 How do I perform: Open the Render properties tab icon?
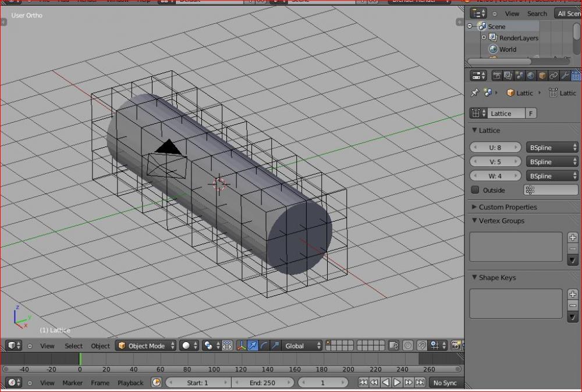tap(497, 76)
